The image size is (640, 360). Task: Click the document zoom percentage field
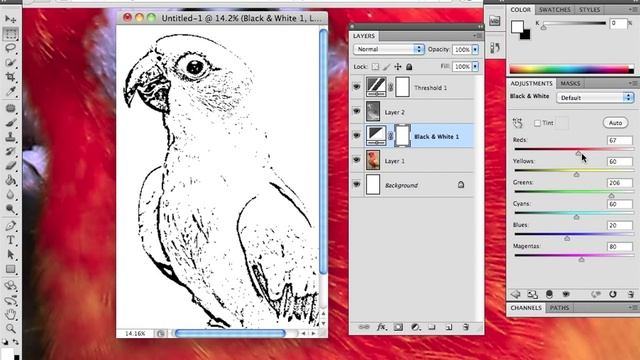[x=135, y=333]
